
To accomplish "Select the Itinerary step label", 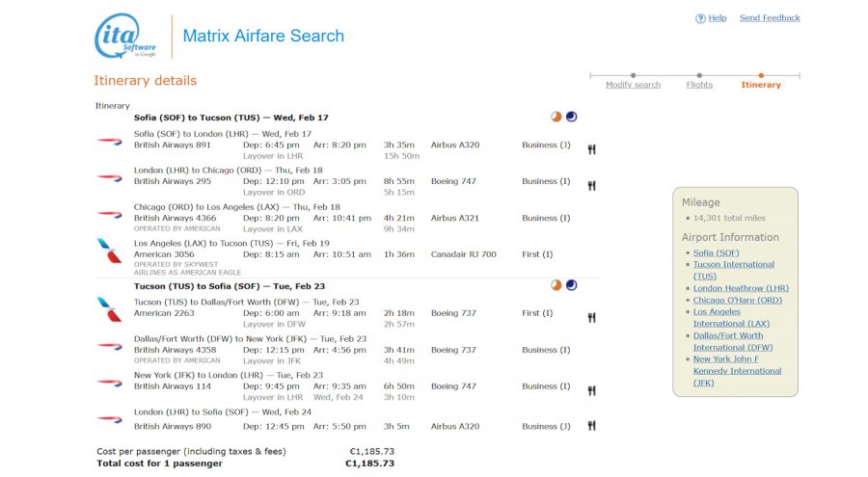I will 761,85.
